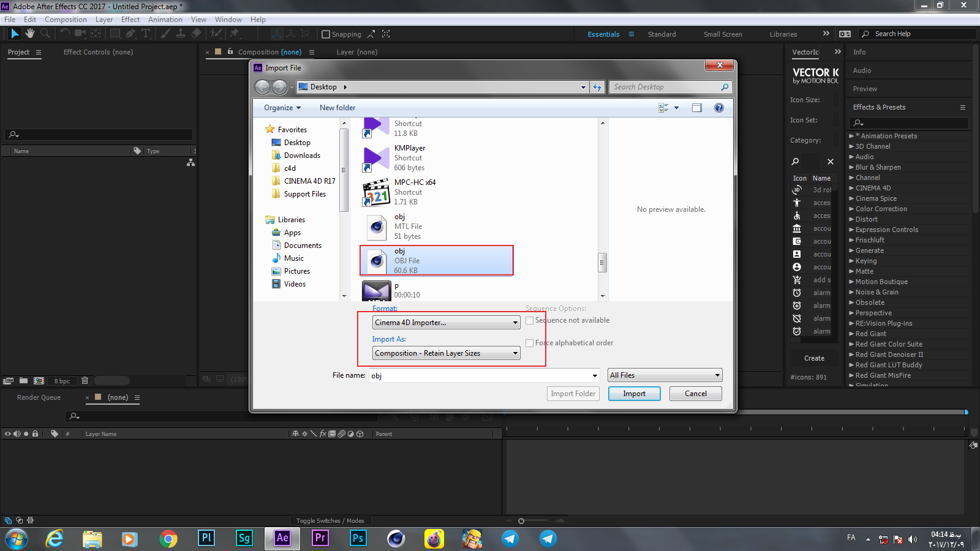Click Interpret Footage icon in Project panel
Viewport: 980px width, 551px height.
pyautogui.click(x=8, y=381)
